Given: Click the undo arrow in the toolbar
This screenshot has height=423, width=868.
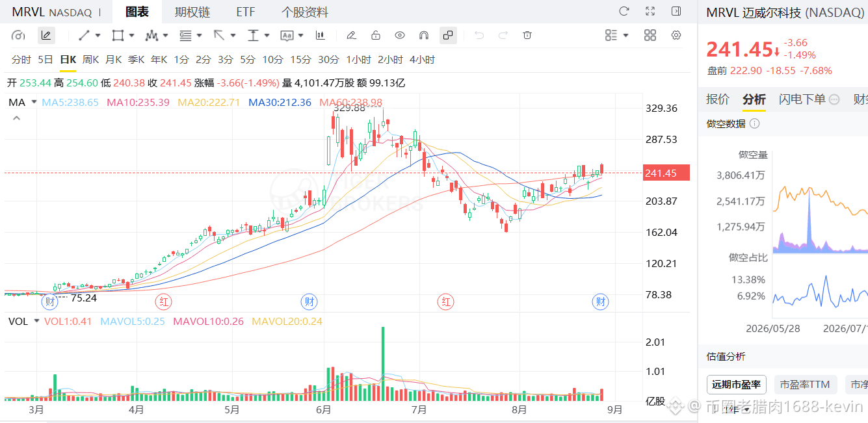Looking at the screenshot, I should click(479, 35).
